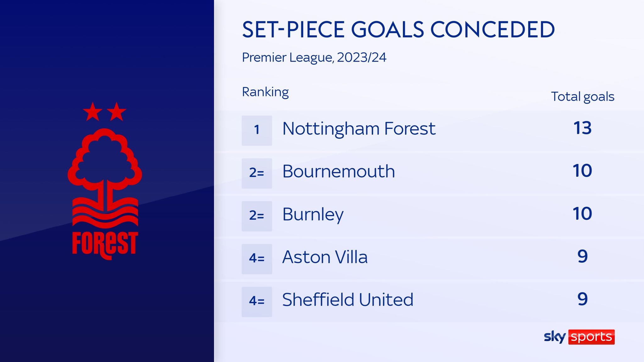
Task: Click the 2= badge beside Bournemouth
Action: click(257, 173)
